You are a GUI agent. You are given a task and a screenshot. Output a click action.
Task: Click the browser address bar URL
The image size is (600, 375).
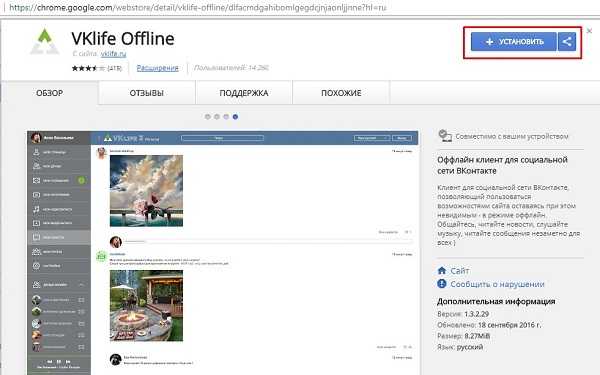pyautogui.click(x=197, y=7)
